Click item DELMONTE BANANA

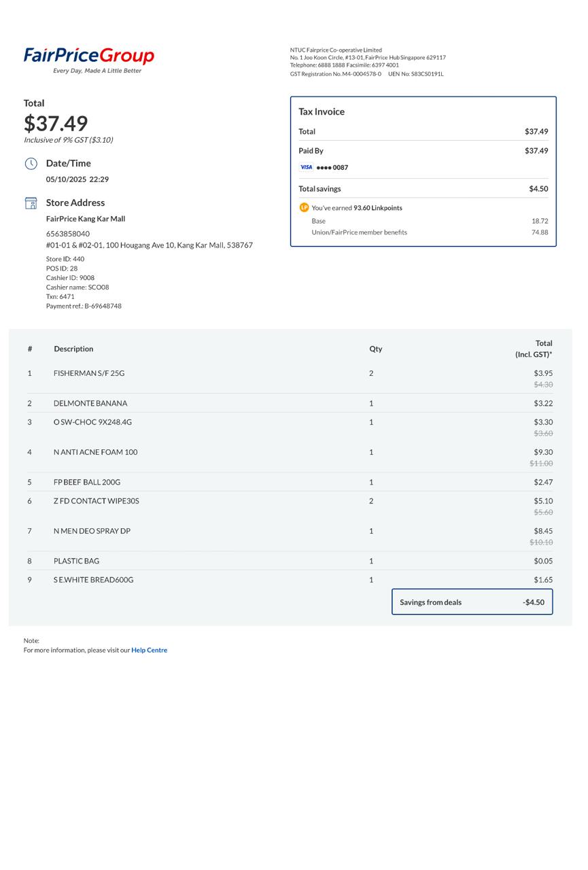tap(90, 403)
